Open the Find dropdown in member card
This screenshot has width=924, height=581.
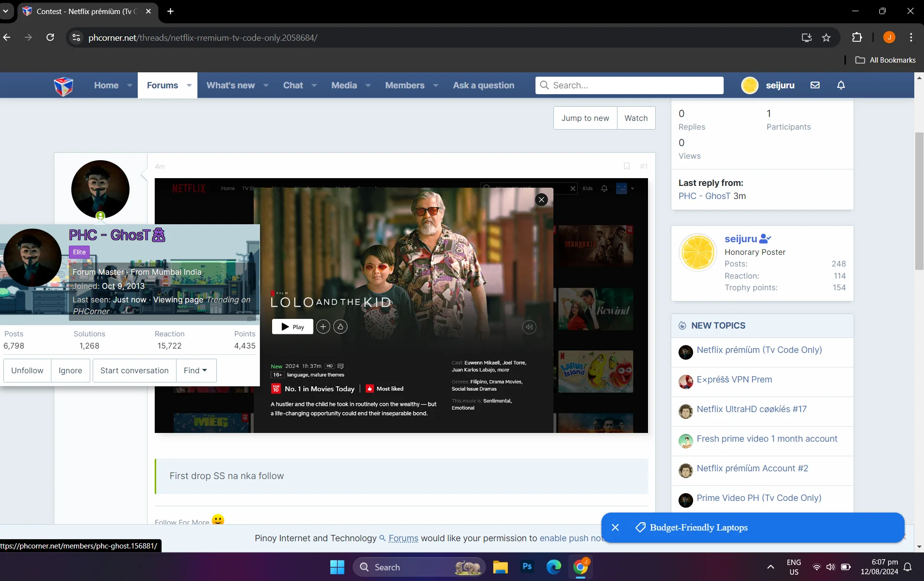196,370
